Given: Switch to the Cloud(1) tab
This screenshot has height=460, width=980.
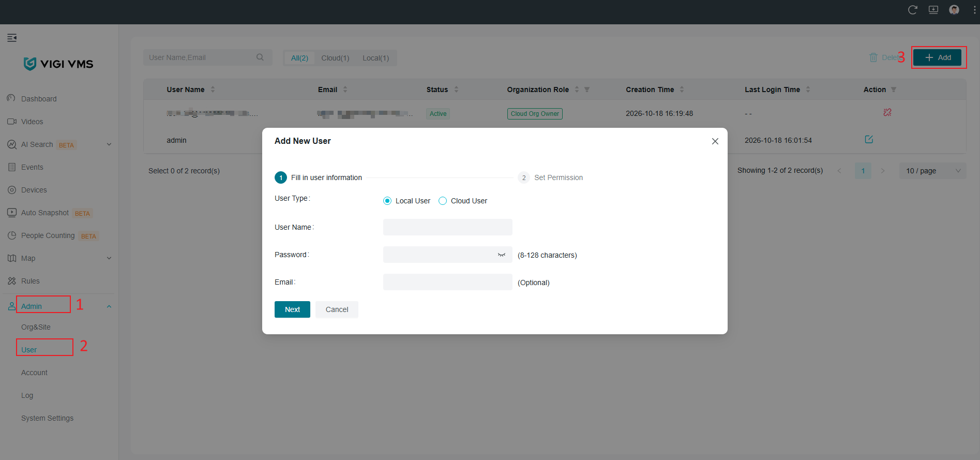Looking at the screenshot, I should [x=335, y=58].
